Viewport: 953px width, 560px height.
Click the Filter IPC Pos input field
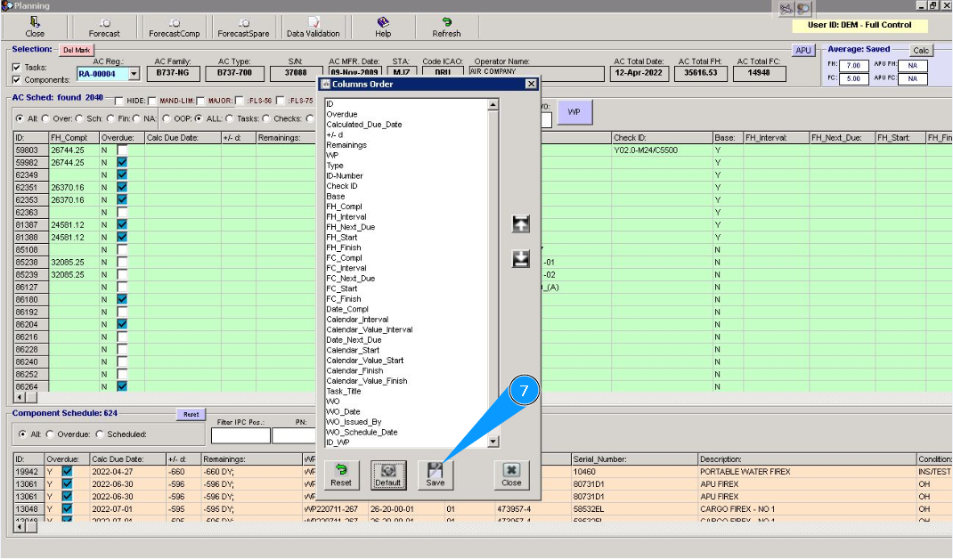click(240, 436)
